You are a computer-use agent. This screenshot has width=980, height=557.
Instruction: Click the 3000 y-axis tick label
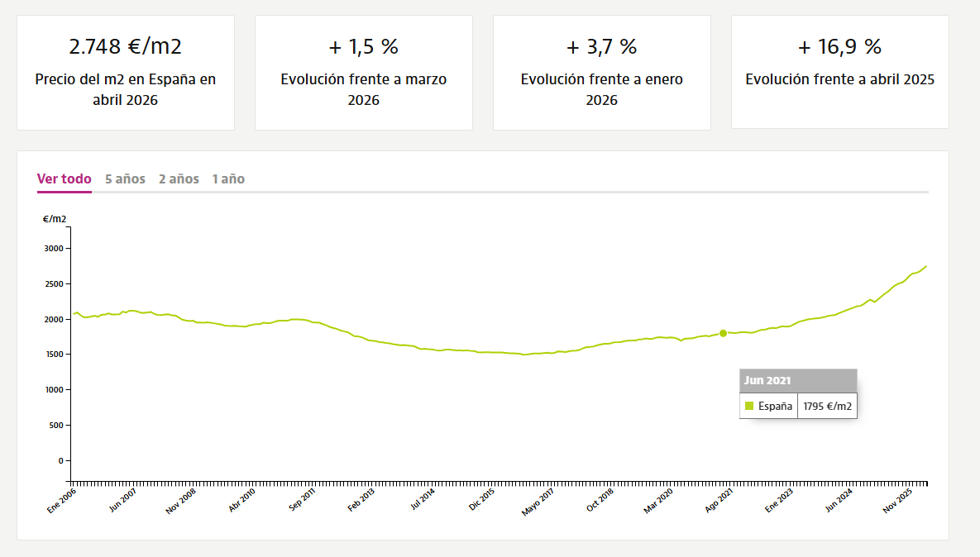click(54, 249)
